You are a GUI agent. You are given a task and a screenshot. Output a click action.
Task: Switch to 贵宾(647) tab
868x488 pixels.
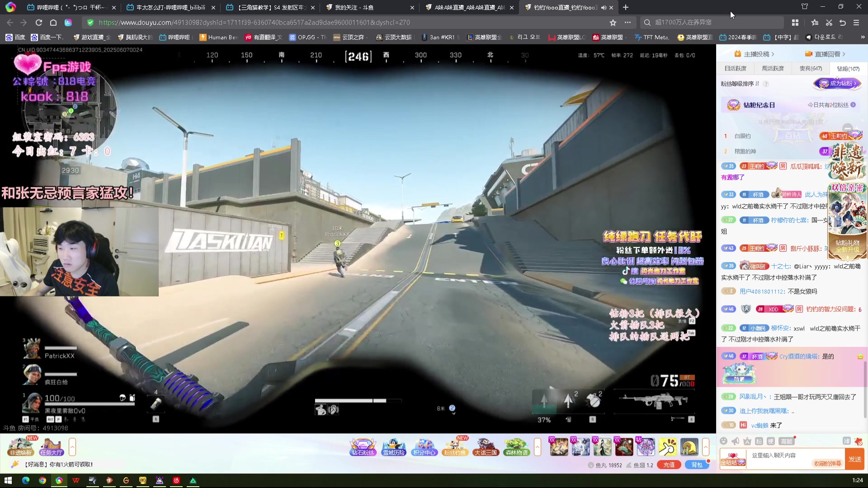[x=811, y=69]
